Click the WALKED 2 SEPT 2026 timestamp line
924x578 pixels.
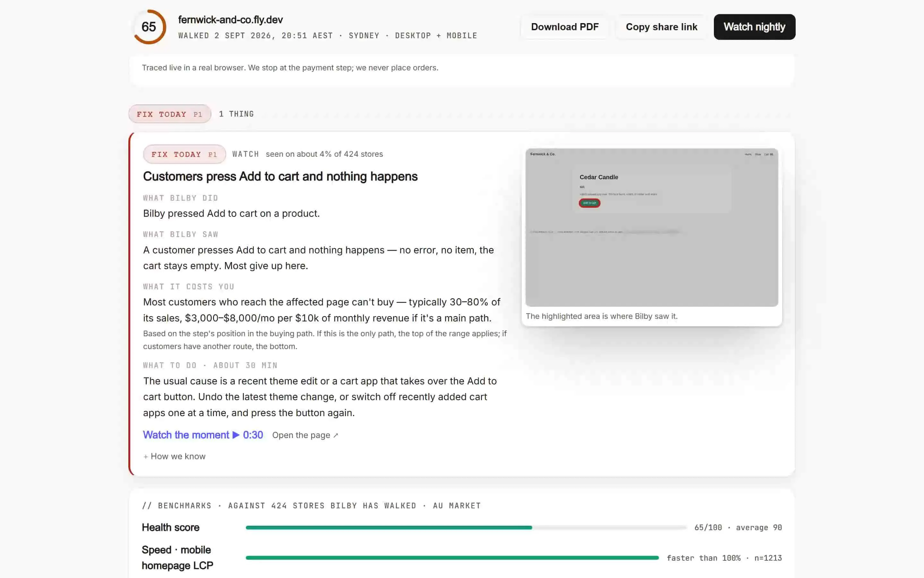tap(328, 36)
